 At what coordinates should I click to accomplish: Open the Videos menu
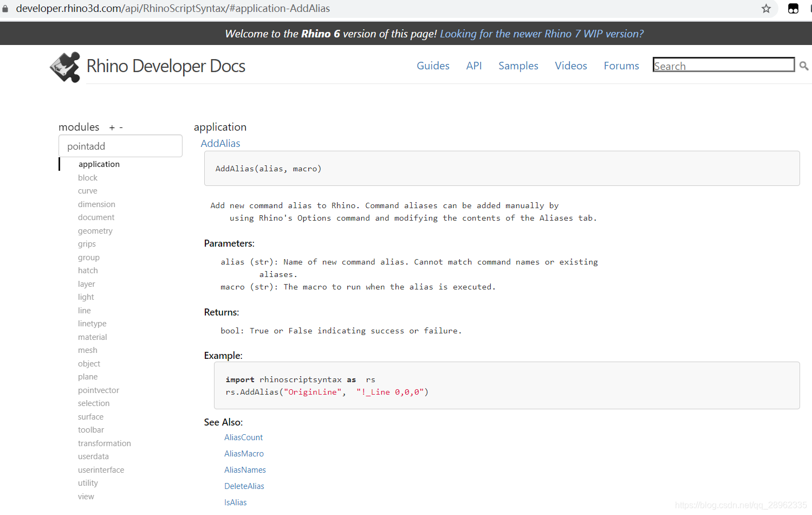[571, 66]
